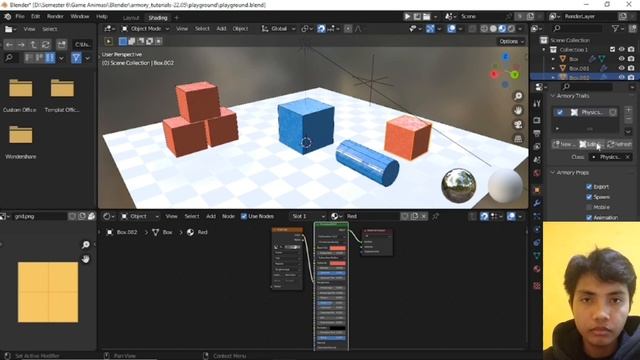This screenshot has height=360, width=640.
Task: Open the Output properties tab icon
Action: [537, 133]
